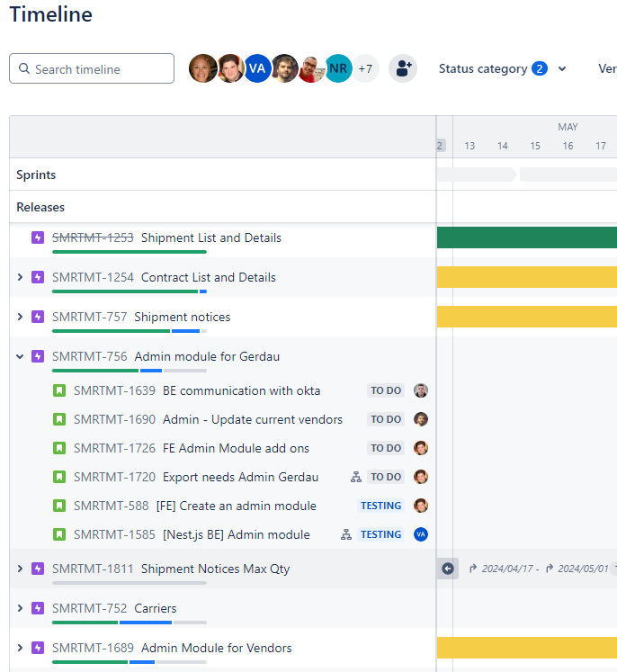This screenshot has height=672, width=617.
Task: Click story icon of SMRTMT-1639
Action: (x=59, y=390)
